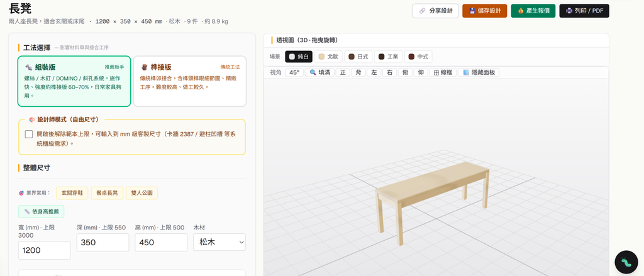This screenshot has width=644, height=276.
Task: Generate a quote with 產生報價
Action: [533, 11]
